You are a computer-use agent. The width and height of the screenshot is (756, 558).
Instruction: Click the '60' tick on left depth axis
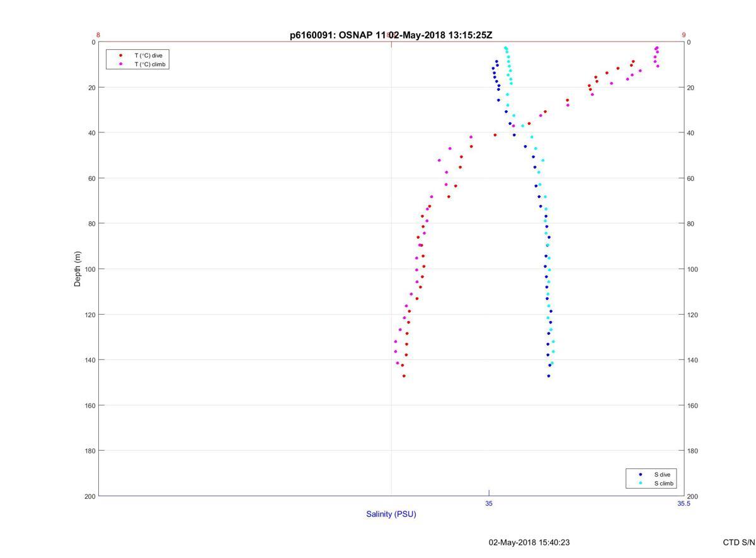tap(91, 178)
